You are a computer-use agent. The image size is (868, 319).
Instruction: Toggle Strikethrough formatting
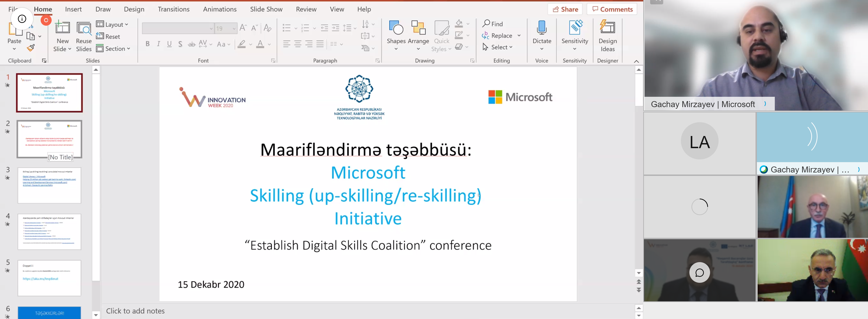(x=191, y=44)
